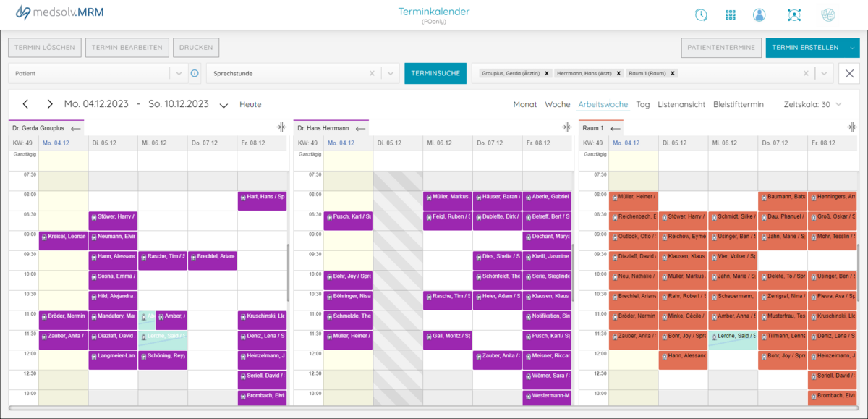This screenshot has height=419, width=868.
Task: Expand the date range picker chevron
Action: pyautogui.click(x=224, y=105)
